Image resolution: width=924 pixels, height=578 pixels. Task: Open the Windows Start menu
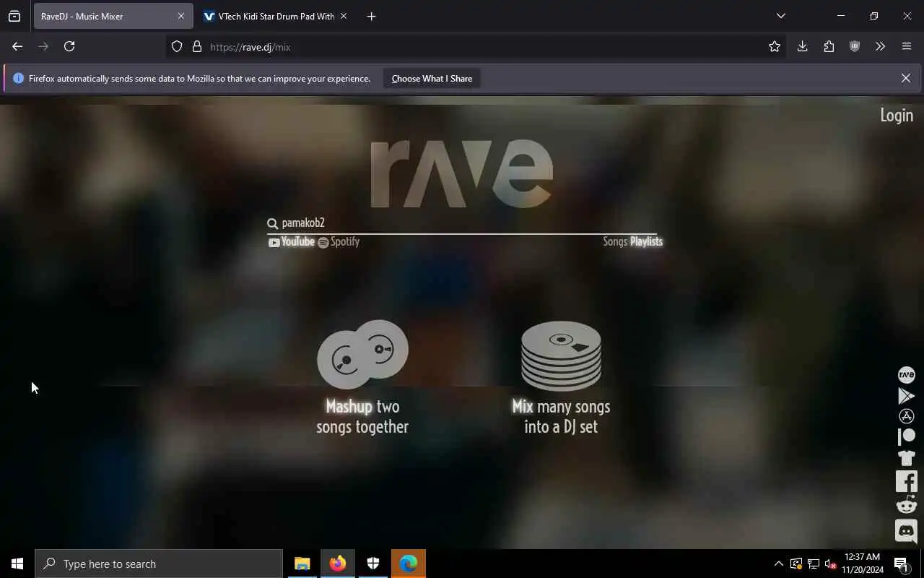tap(17, 564)
